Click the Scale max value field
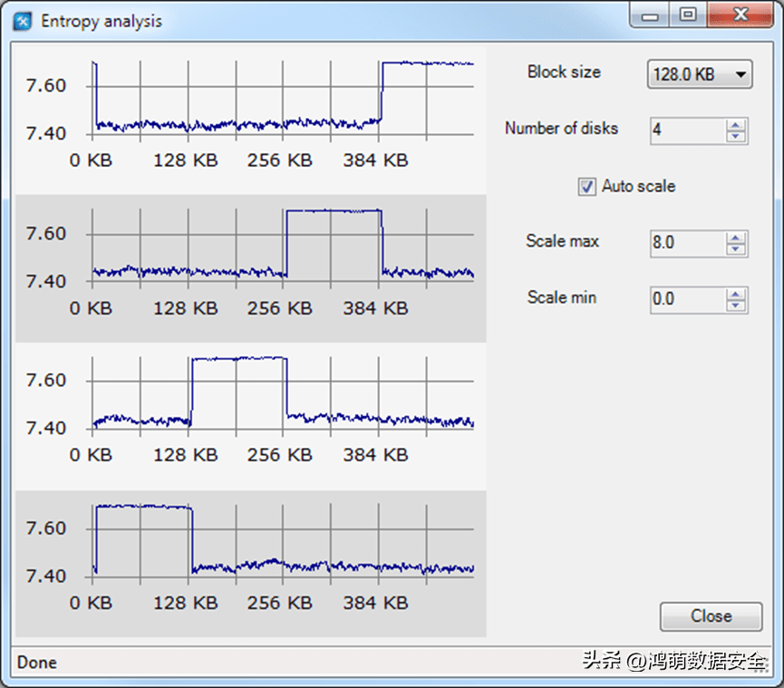The width and height of the screenshot is (784, 688). [687, 243]
